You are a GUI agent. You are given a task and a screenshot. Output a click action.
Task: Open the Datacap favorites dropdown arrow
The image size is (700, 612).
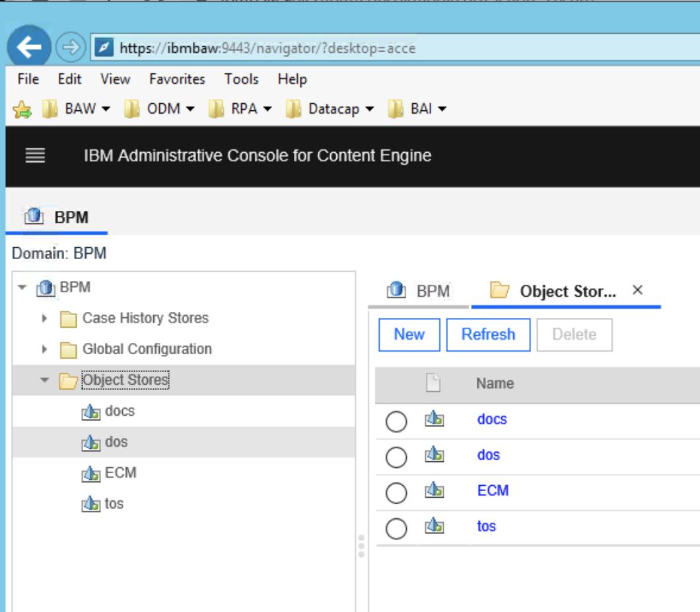370,109
